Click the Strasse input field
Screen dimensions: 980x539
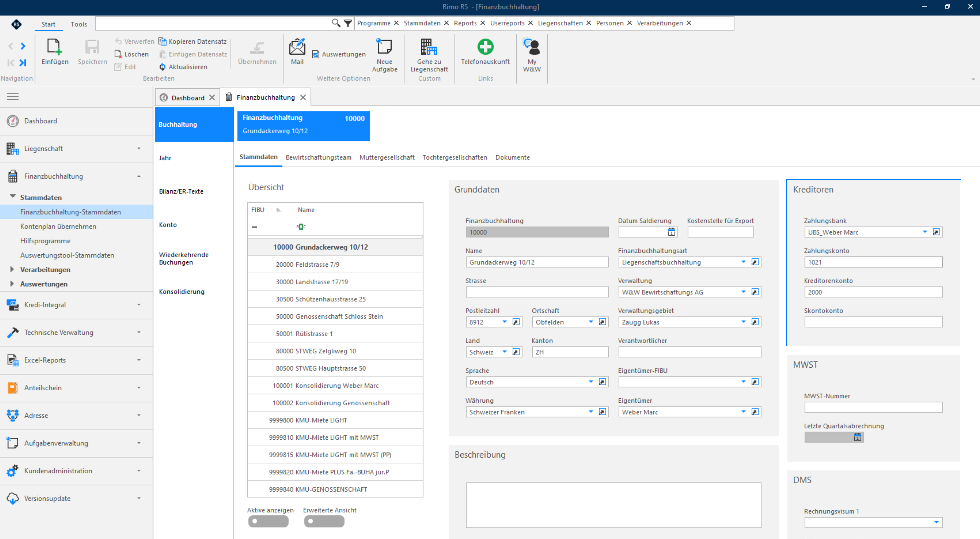(x=537, y=292)
